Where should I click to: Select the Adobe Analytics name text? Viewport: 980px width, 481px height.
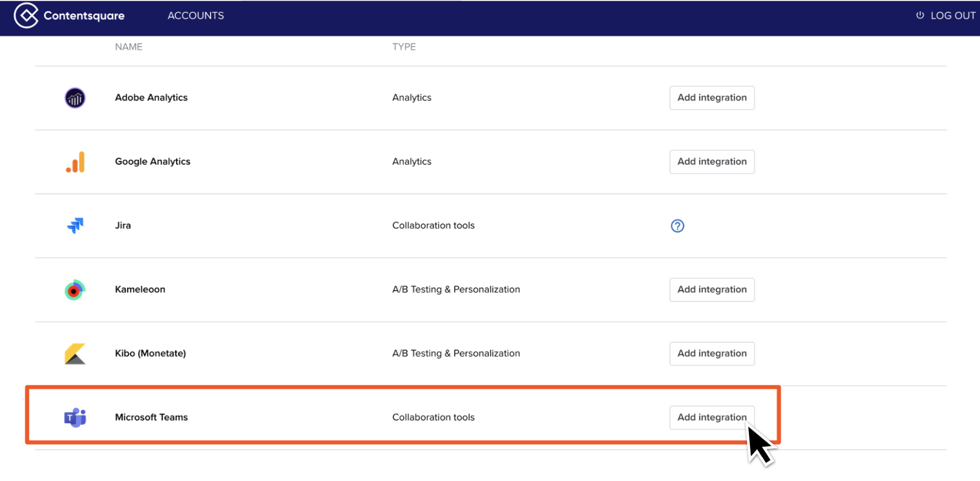click(151, 98)
